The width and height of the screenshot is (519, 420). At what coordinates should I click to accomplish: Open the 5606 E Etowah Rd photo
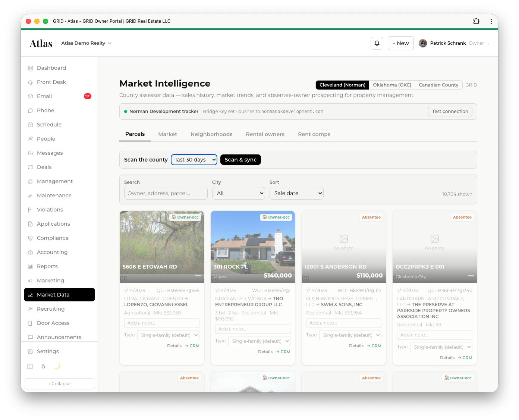click(162, 247)
